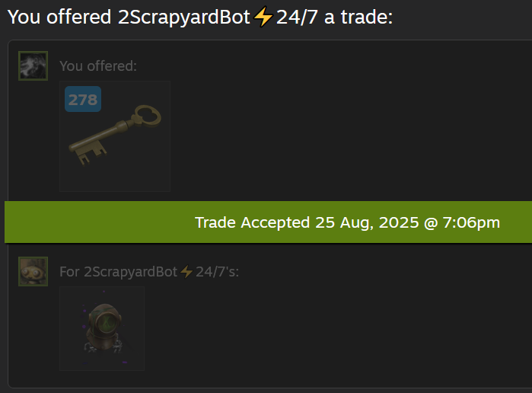Click the "@" symbol in green banner
The image size is (532, 393).
(x=431, y=223)
